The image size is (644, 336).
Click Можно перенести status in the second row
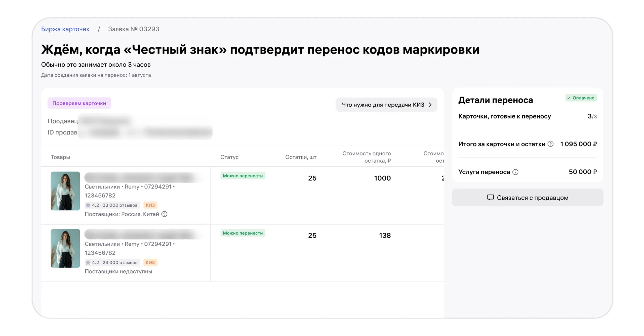[243, 233]
